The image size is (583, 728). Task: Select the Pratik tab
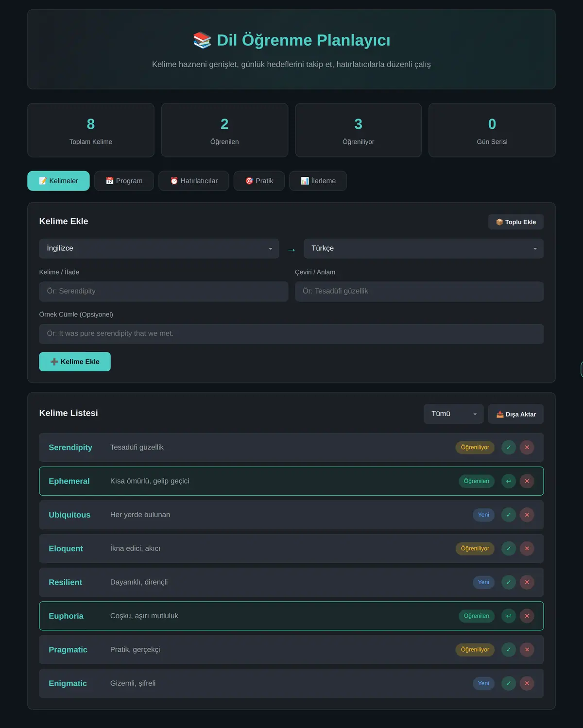(x=259, y=181)
